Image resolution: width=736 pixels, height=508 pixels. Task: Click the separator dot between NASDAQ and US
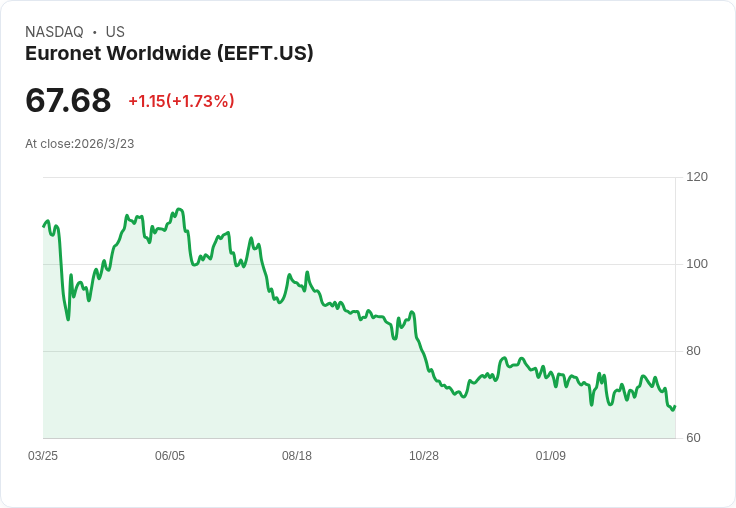[x=95, y=32]
